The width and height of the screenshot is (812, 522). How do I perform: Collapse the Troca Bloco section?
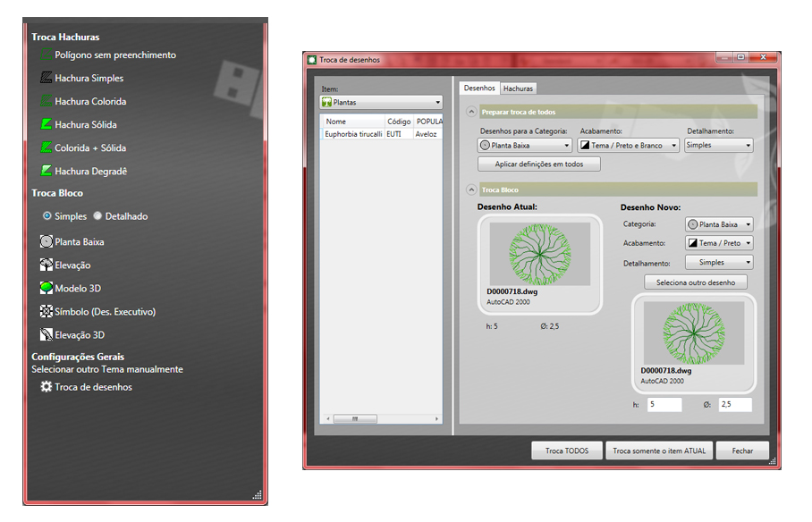coord(470,189)
